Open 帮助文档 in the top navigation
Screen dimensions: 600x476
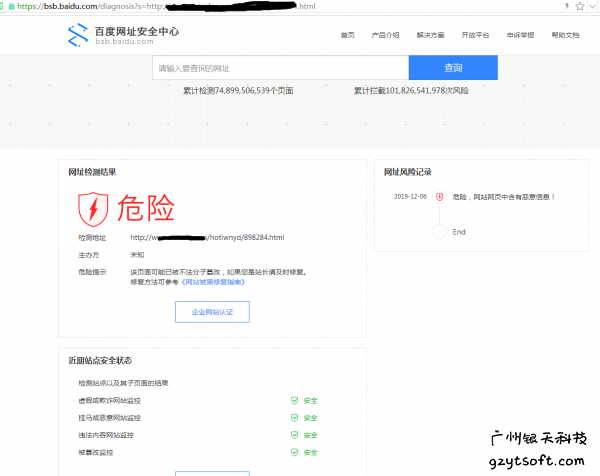565,35
